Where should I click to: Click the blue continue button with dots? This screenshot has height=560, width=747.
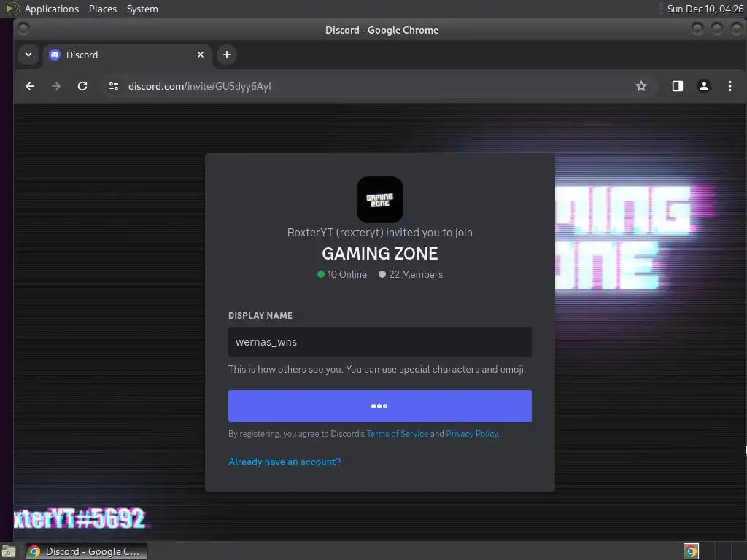pyautogui.click(x=379, y=406)
